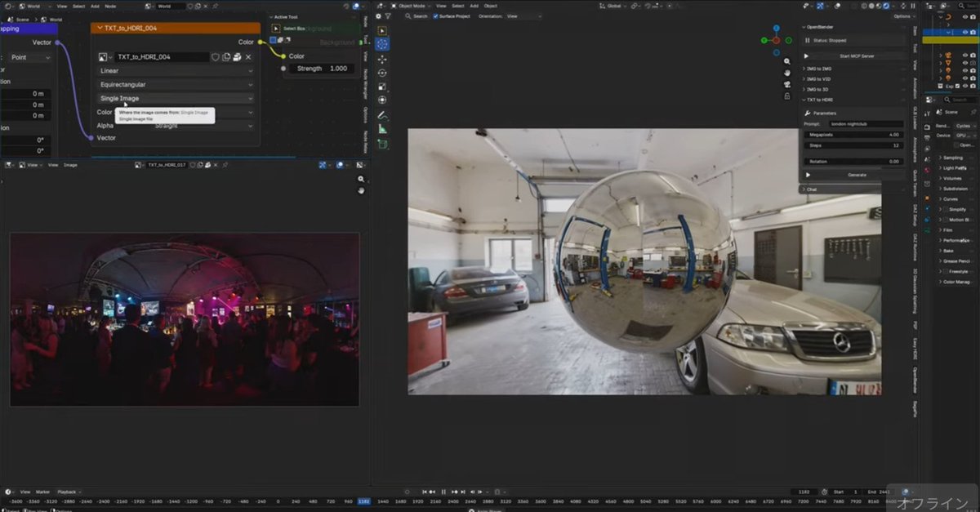Click the Generate button
This screenshot has height=512, width=980.
pyautogui.click(x=856, y=175)
